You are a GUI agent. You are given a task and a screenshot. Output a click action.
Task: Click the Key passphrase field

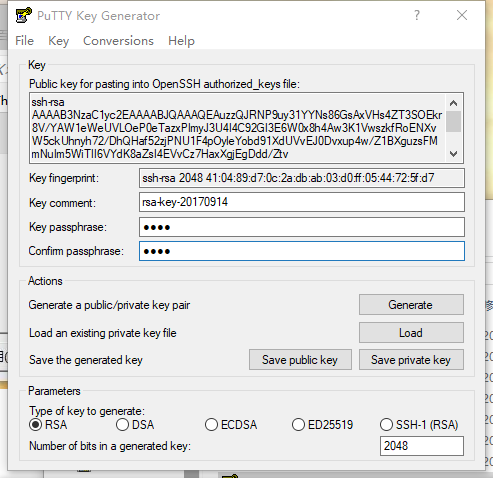point(302,227)
